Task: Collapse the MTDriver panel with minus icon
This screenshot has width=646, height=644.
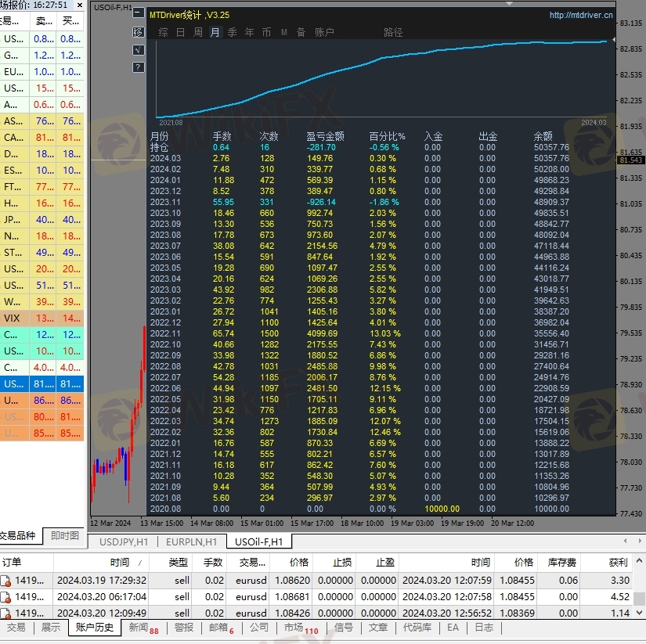Action: tap(139, 13)
